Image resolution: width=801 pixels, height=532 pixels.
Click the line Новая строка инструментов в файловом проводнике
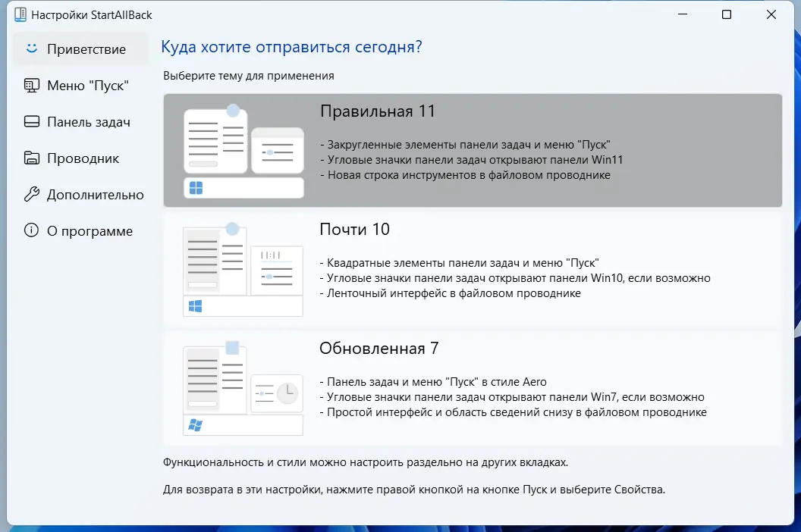466,175
